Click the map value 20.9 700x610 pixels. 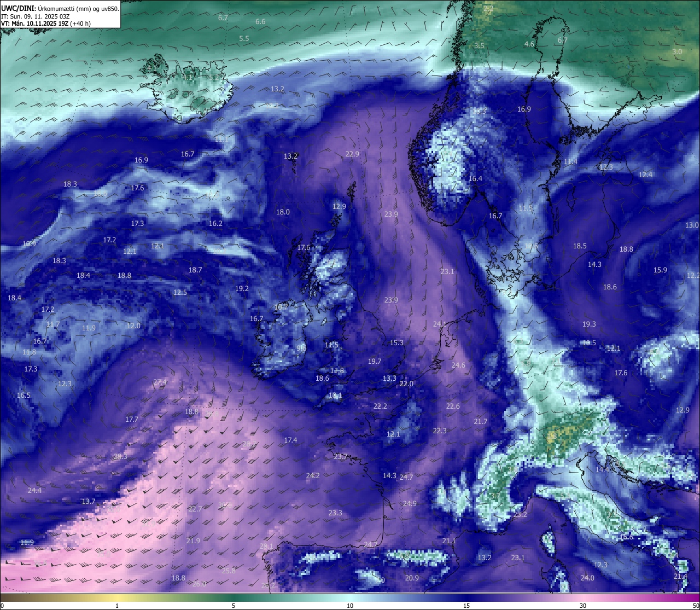click(x=412, y=578)
